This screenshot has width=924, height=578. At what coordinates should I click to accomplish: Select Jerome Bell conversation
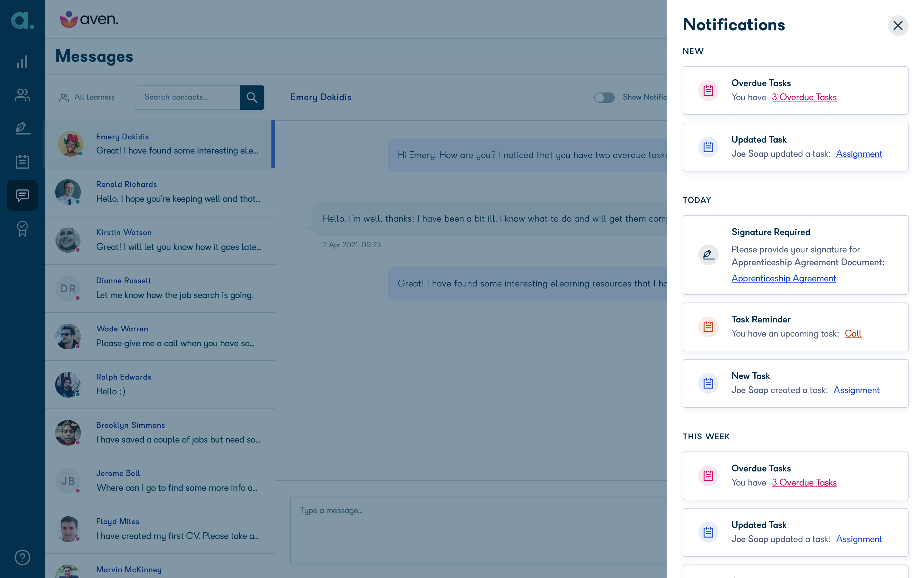[159, 481]
